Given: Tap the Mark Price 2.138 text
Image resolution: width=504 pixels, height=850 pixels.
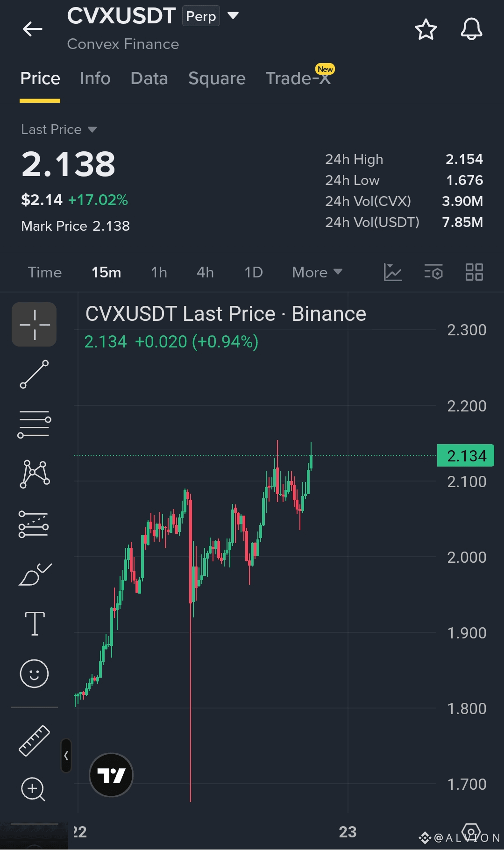Looking at the screenshot, I should tap(76, 226).
